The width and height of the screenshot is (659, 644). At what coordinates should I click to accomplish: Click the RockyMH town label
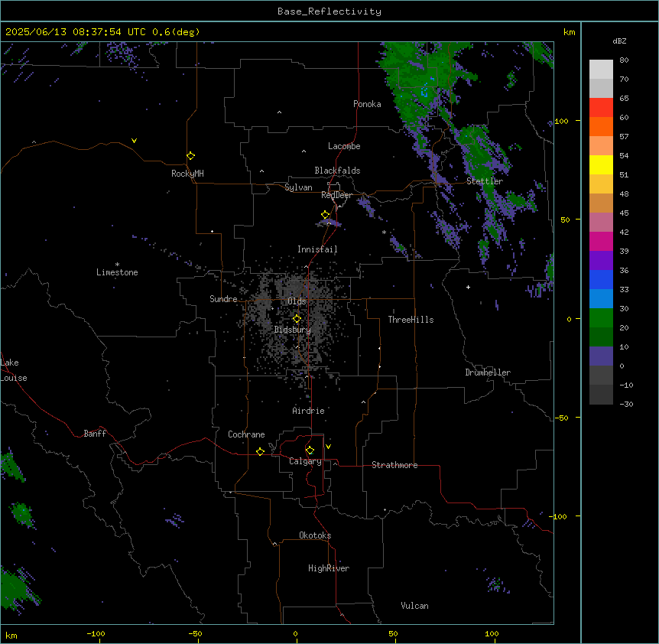pos(187,173)
